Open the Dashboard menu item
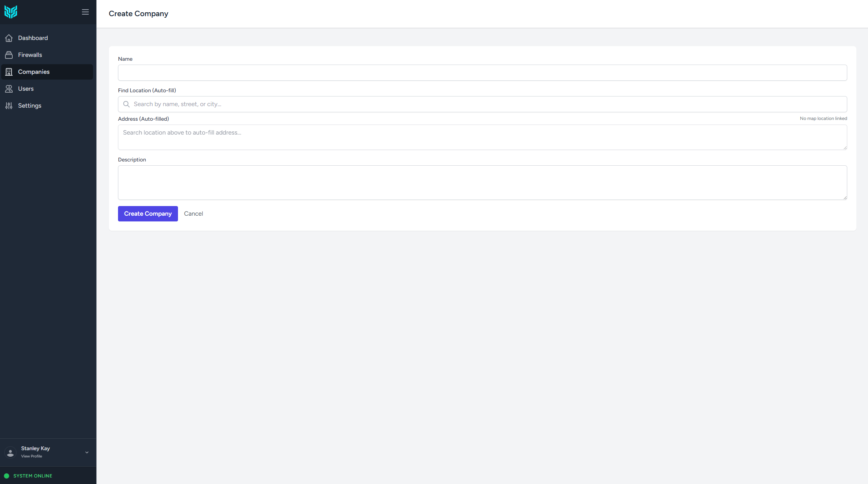The width and height of the screenshot is (868, 484). pyautogui.click(x=47, y=38)
